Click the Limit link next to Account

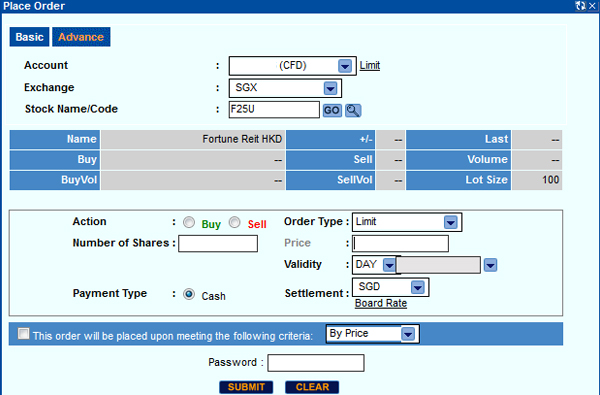coord(370,65)
